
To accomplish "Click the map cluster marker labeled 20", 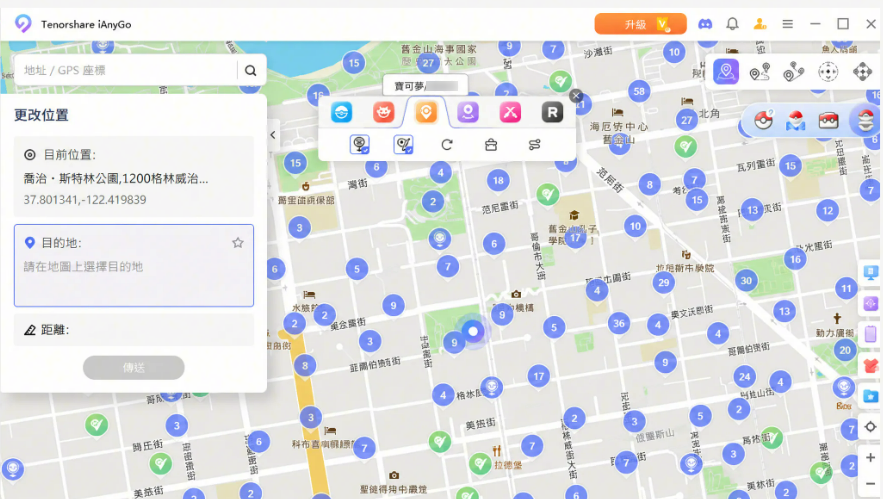I will (x=845, y=350).
